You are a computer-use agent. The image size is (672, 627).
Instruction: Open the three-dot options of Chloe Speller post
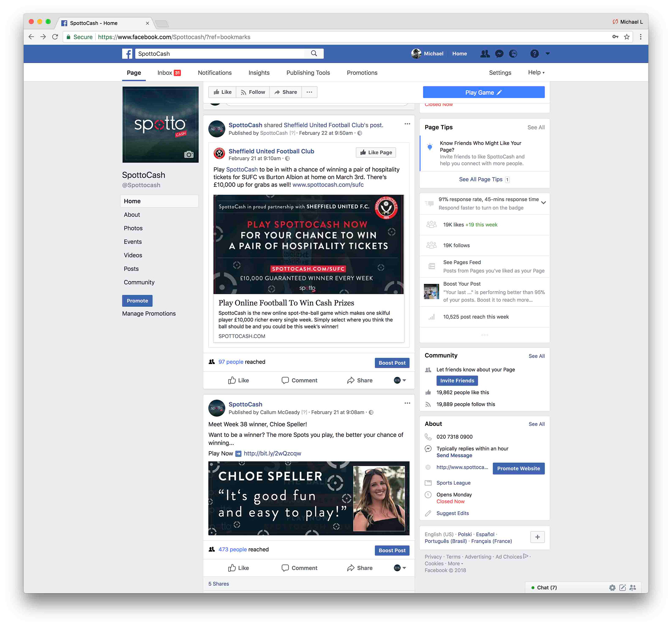pos(407,403)
